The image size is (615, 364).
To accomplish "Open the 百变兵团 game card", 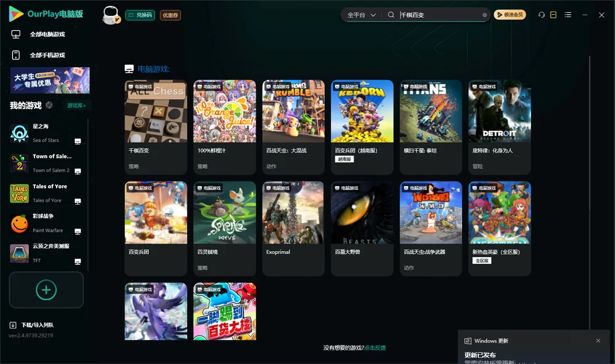I will 156,229.
